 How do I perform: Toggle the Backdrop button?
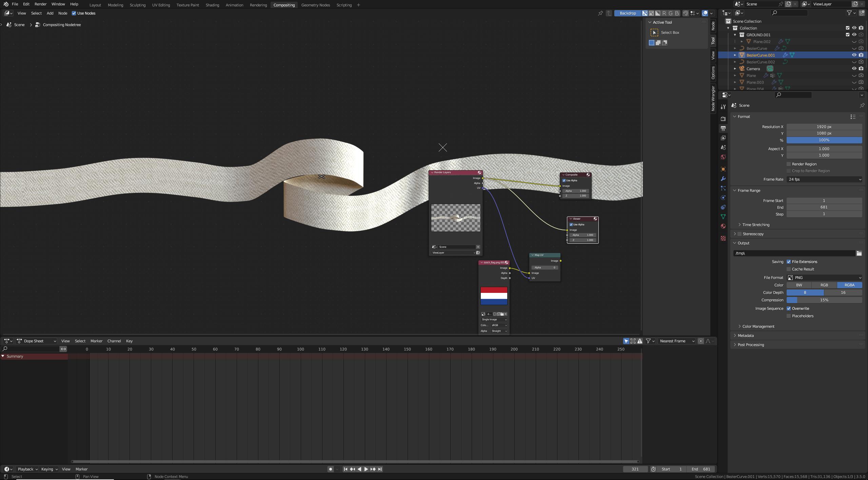(628, 13)
